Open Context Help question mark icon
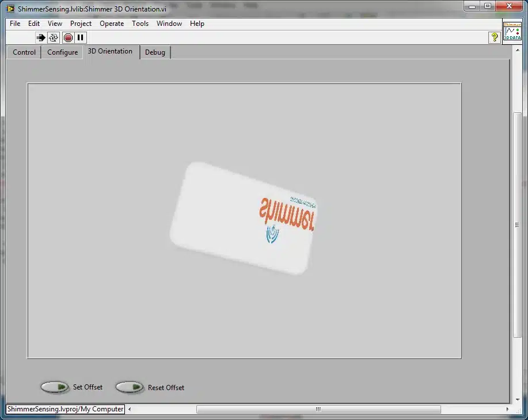The width and height of the screenshot is (528, 420). click(495, 37)
